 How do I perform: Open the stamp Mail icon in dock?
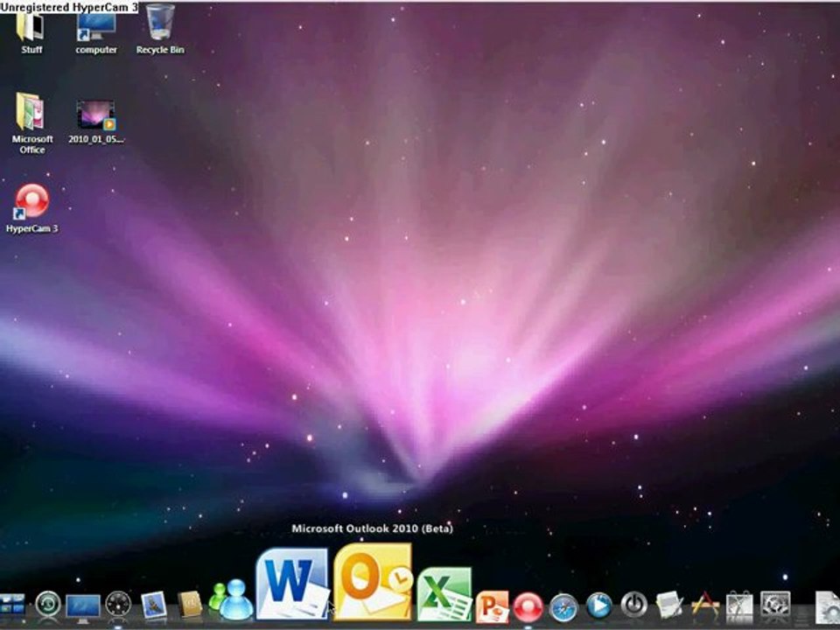point(154,605)
